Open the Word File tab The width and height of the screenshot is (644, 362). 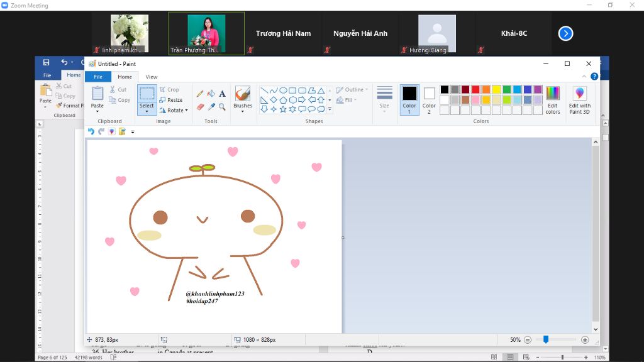pos(47,75)
